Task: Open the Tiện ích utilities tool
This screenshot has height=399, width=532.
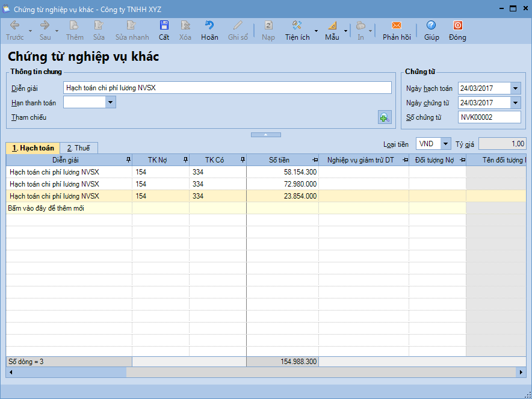Action: (297, 26)
